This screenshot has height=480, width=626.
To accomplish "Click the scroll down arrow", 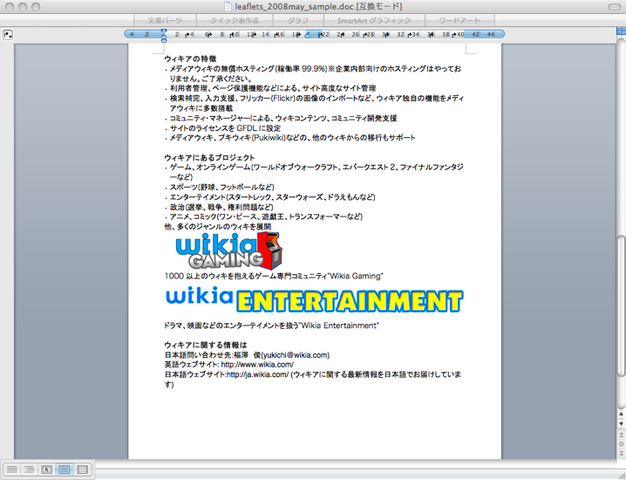I will pyautogui.click(x=621, y=423).
